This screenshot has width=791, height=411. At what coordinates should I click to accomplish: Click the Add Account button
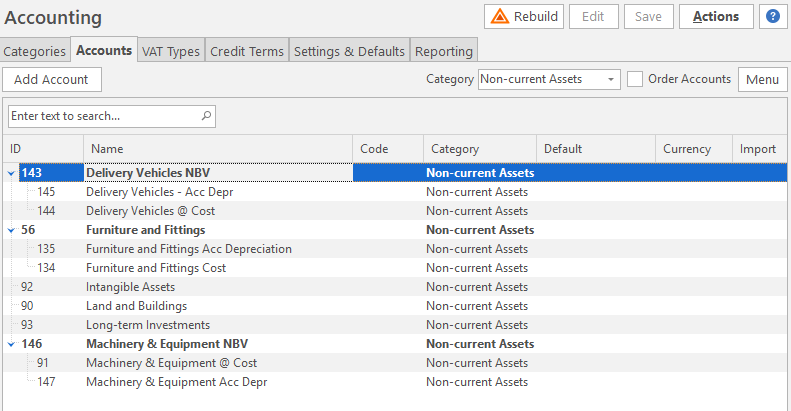pyautogui.click(x=52, y=79)
